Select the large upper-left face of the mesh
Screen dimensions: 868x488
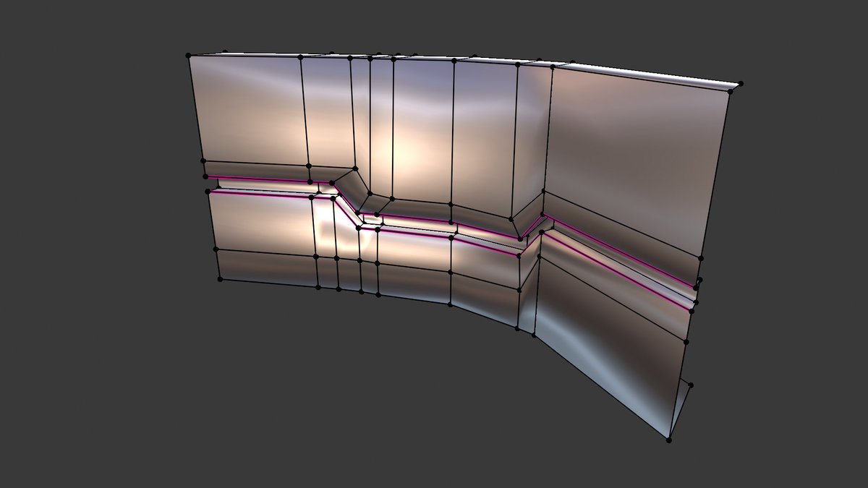click(250, 110)
